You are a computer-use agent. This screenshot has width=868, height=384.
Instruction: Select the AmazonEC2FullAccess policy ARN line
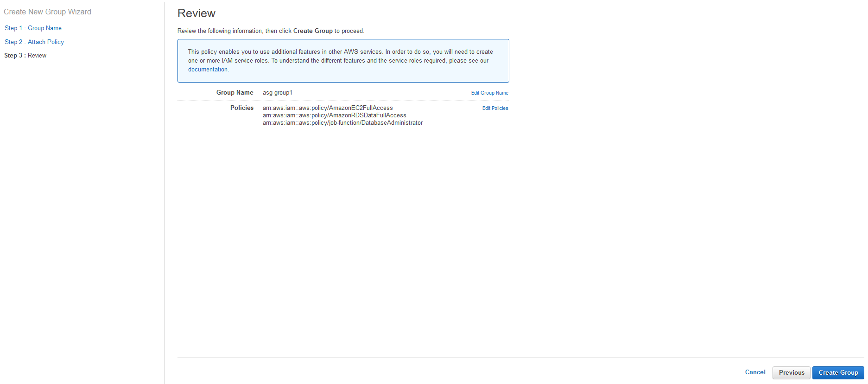coord(328,108)
